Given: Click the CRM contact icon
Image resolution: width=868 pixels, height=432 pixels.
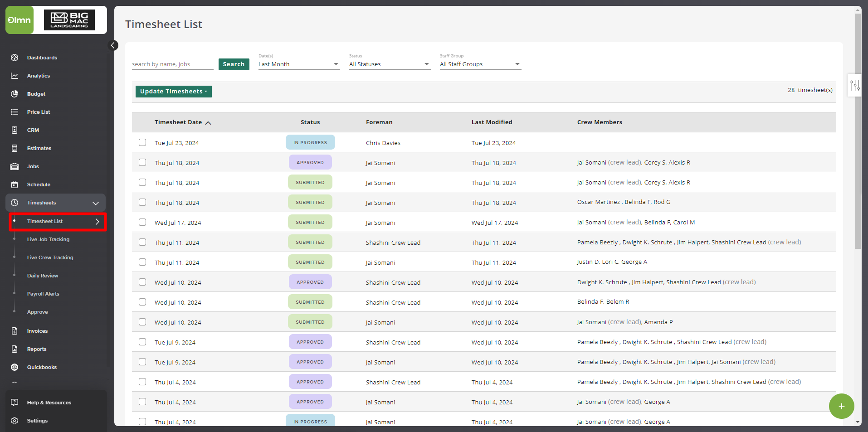Looking at the screenshot, I should pyautogui.click(x=15, y=130).
